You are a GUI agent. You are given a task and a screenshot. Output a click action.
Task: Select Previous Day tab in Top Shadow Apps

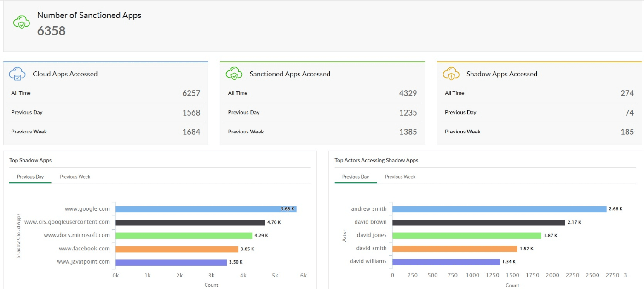pos(29,176)
